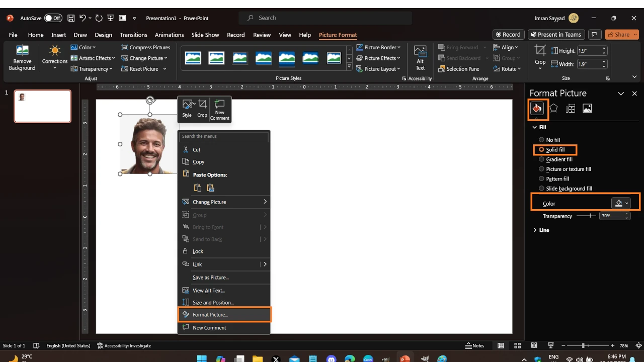Open the Alt Text tool
This screenshot has width=644, height=362.
420,58
